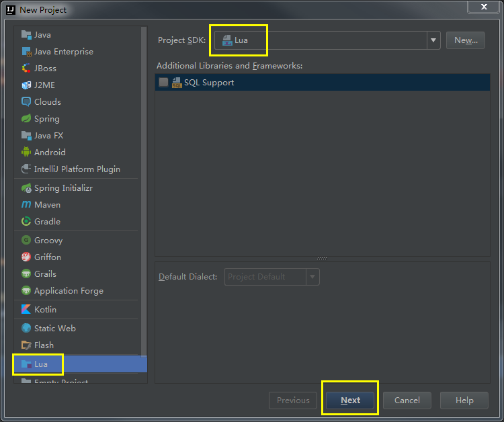
Task: Click the Grails text entry
Action: coord(45,274)
